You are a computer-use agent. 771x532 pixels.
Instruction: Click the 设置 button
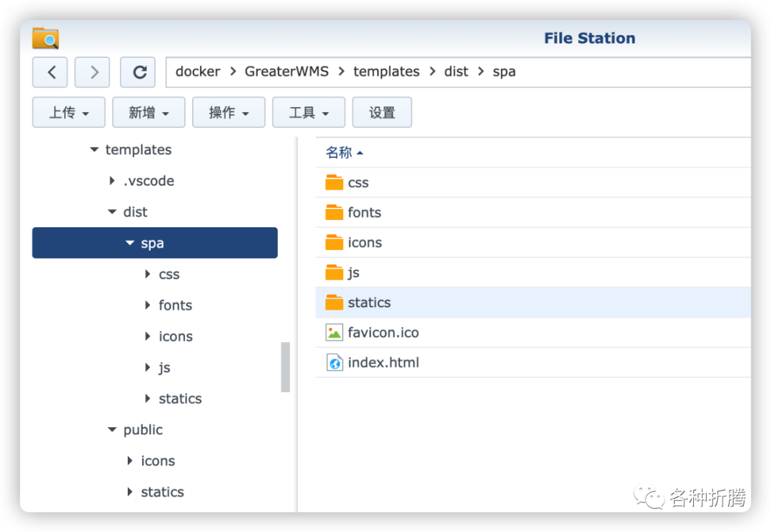(382, 113)
